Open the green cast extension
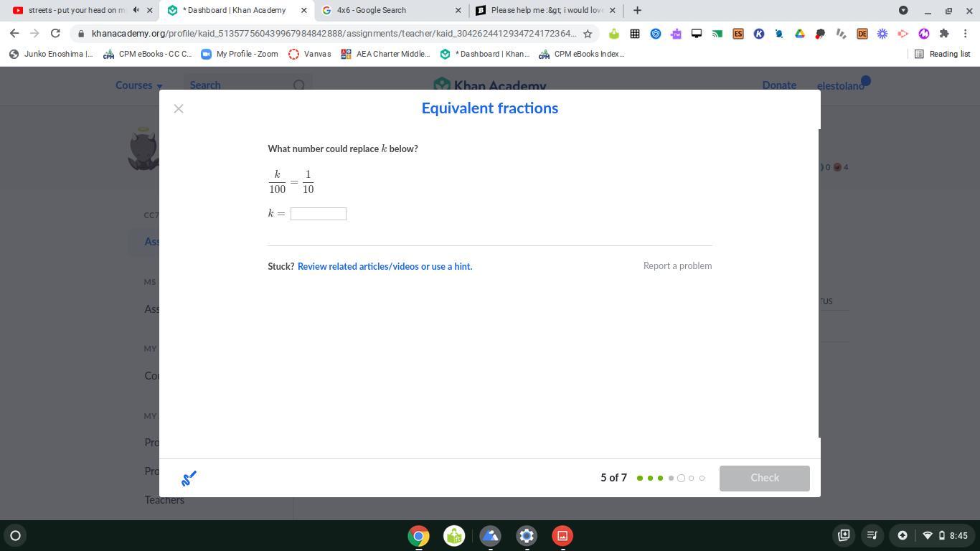This screenshot has height=551, width=980. click(717, 34)
